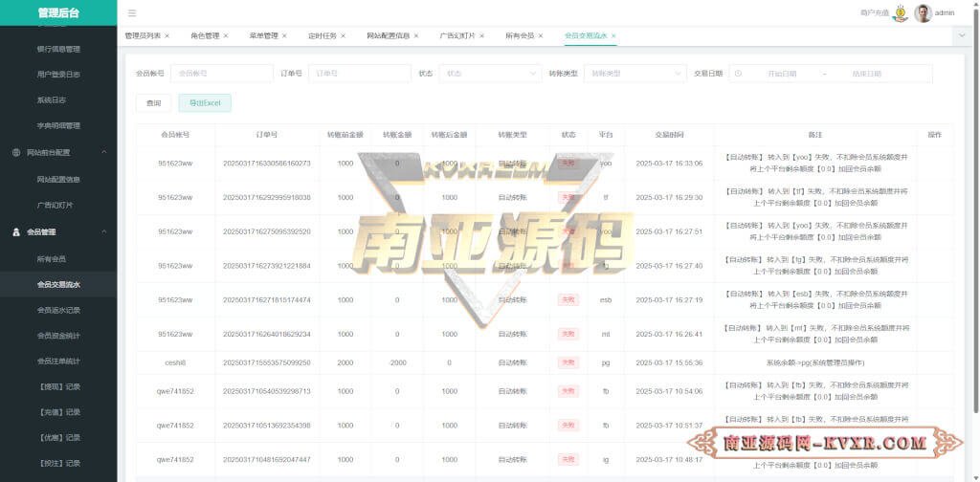
Task: Open the 转账类型 transfer type dropdown
Action: pyautogui.click(x=635, y=74)
